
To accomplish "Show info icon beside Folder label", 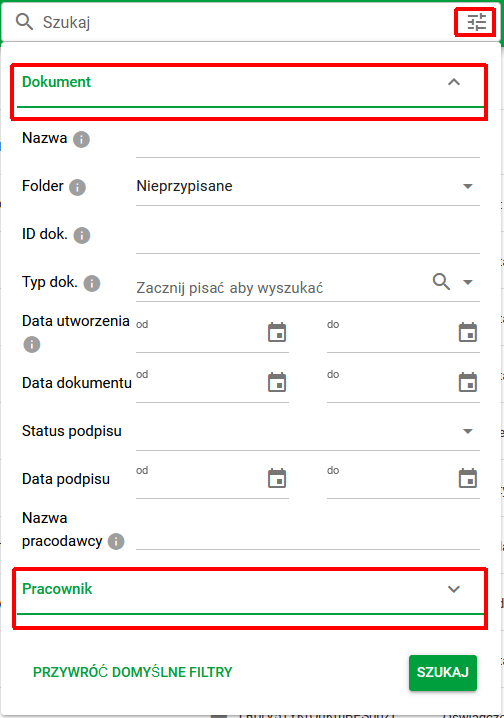I will (77, 187).
